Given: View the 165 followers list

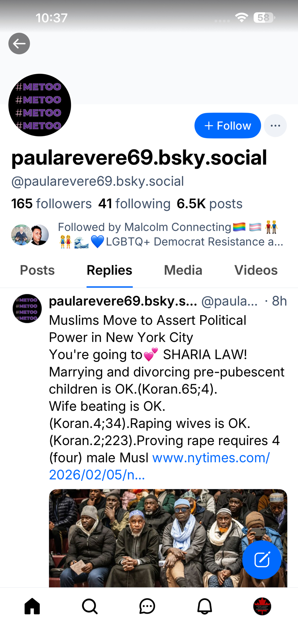Looking at the screenshot, I should pos(52,204).
